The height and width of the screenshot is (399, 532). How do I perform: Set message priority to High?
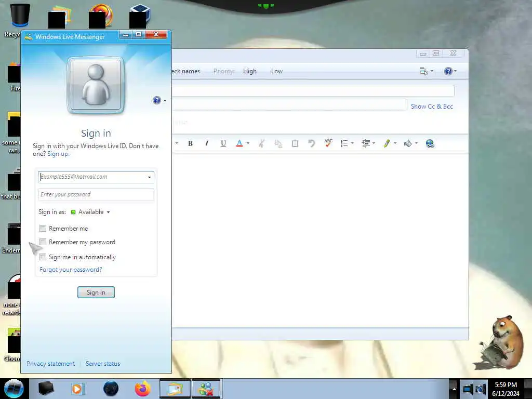(250, 71)
